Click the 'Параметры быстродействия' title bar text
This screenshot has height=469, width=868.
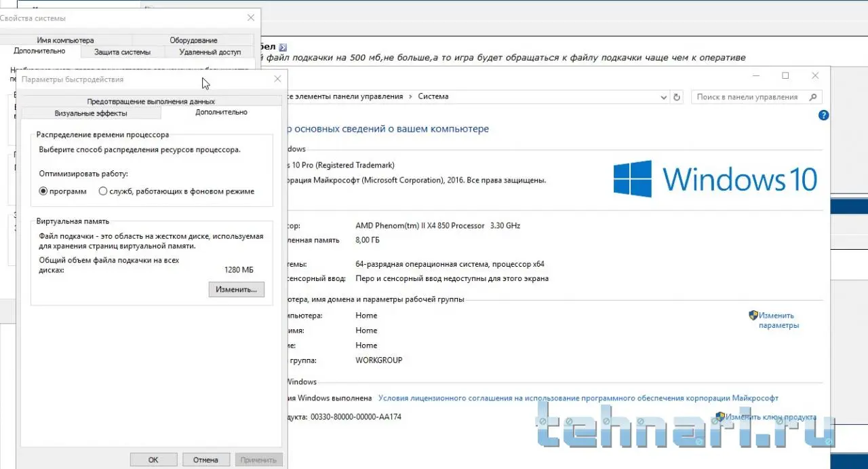pos(73,79)
